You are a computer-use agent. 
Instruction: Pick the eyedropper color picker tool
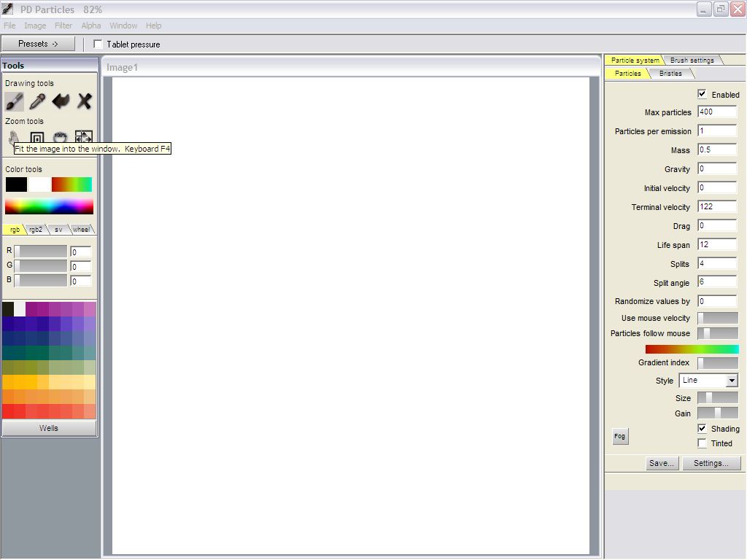[37, 101]
